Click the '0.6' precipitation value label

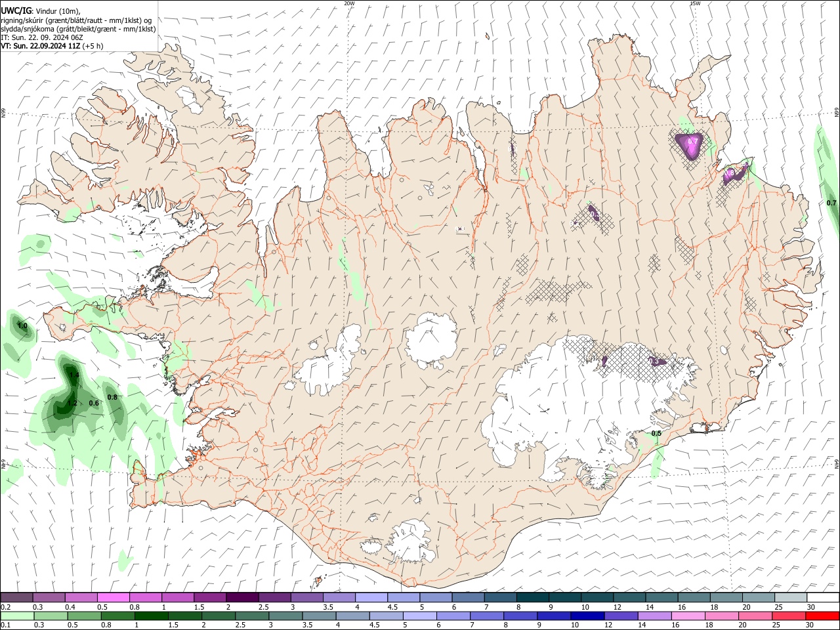pos(94,403)
